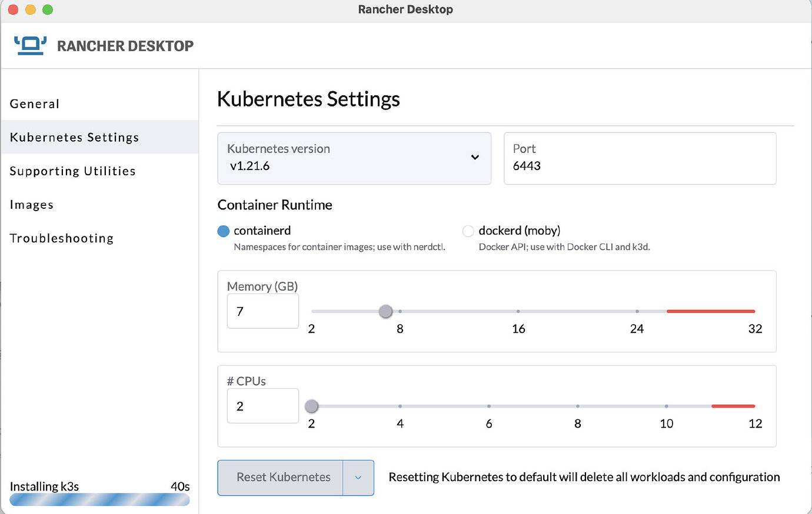This screenshot has width=812, height=514.
Task: Select the containerd container runtime
Action: point(224,231)
